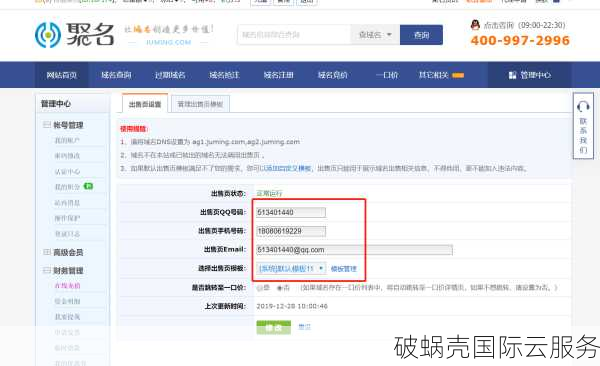Click the 2019-12-28 update timestamp
600x366 pixels.
pyautogui.click(x=292, y=306)
